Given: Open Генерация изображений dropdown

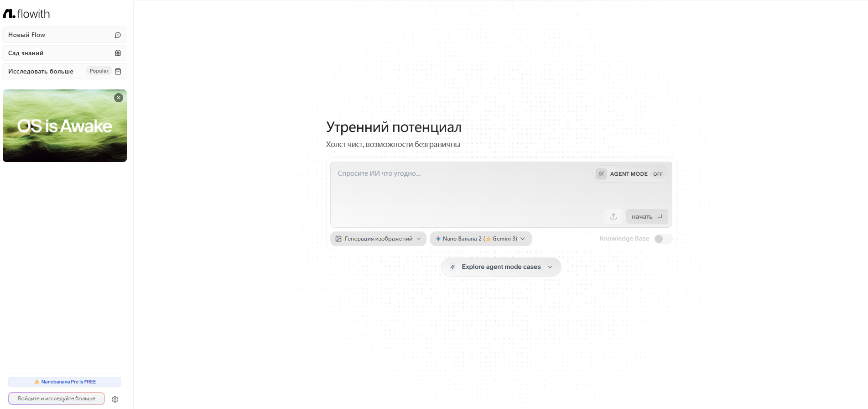Looking at the screenshot, I should pos(378,239).
